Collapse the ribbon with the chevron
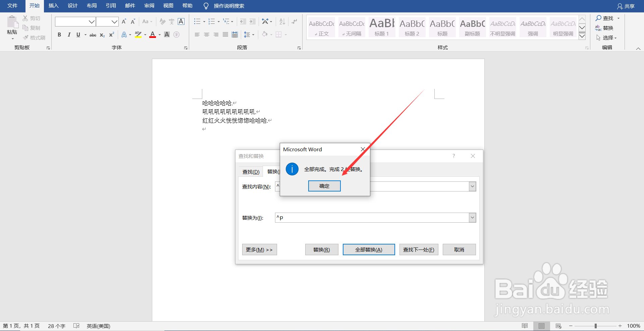Image resolution: width=644 pixels, height=331 pixels. click(x=638, y=49)
